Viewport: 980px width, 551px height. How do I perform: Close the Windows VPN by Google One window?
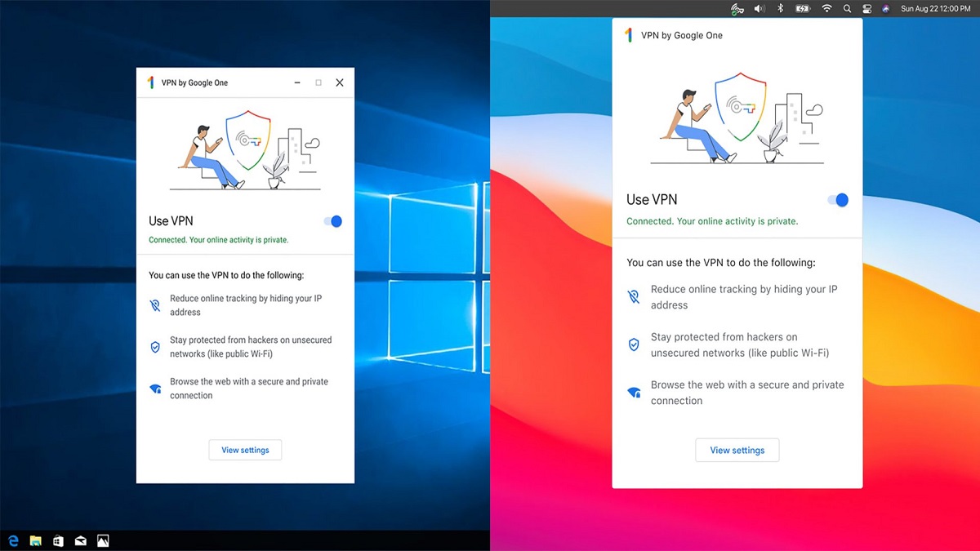(x=340, y=82)
